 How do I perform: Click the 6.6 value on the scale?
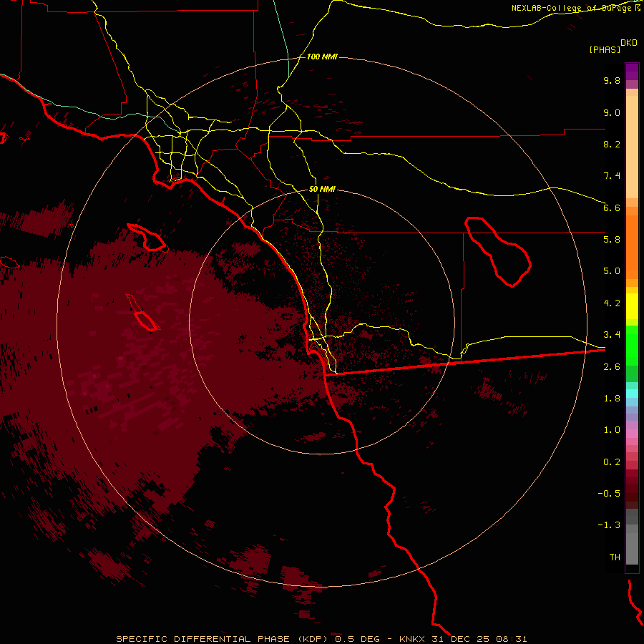tap(612, 208)
